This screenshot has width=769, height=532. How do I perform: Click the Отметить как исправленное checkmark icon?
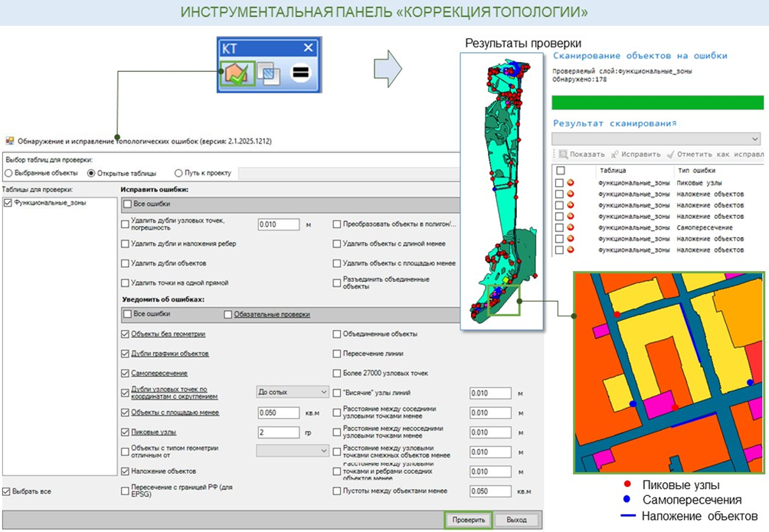click(670, 154)
